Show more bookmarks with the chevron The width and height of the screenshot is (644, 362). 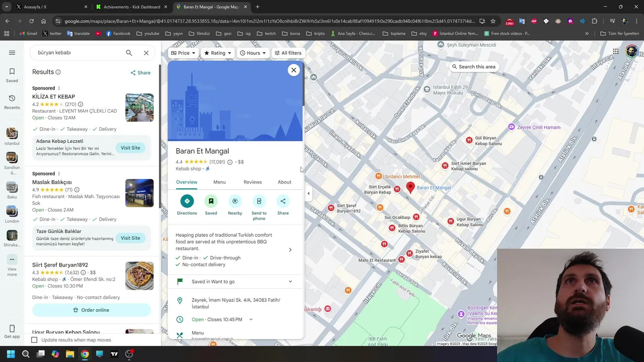pyautogui.click(x=587, y=34)
